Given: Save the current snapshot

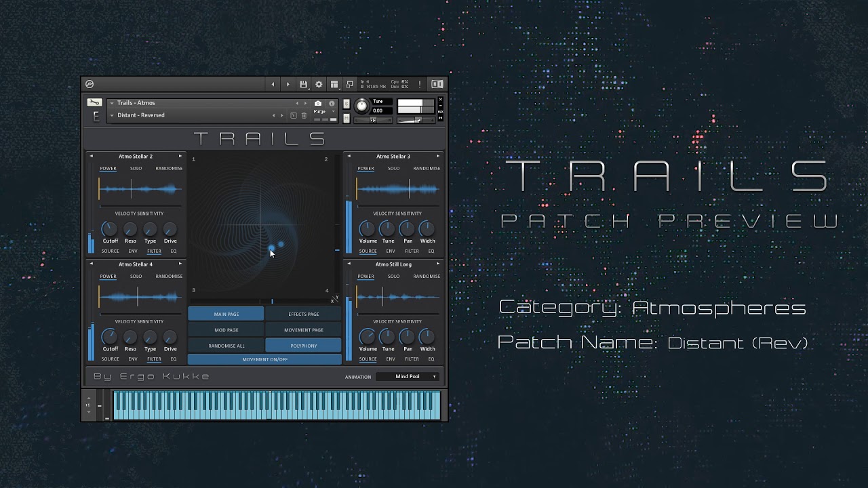Looking at the screenshot, I should (294, 115).
